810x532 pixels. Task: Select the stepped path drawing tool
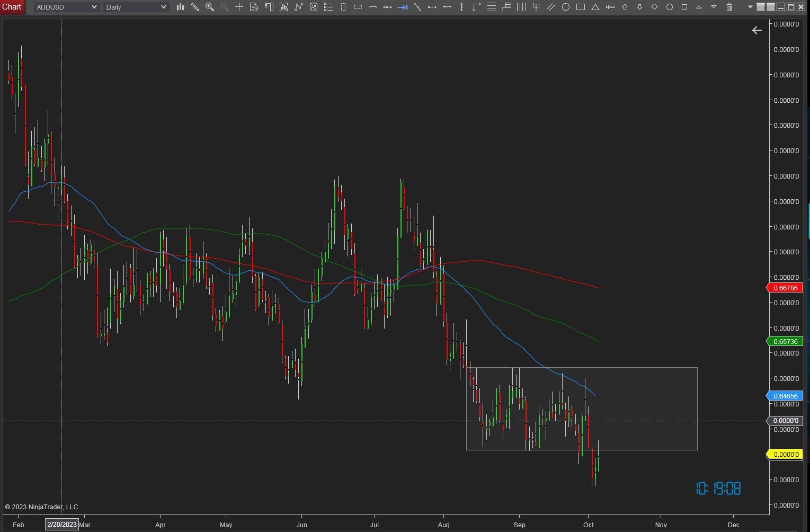pos(477,7)
